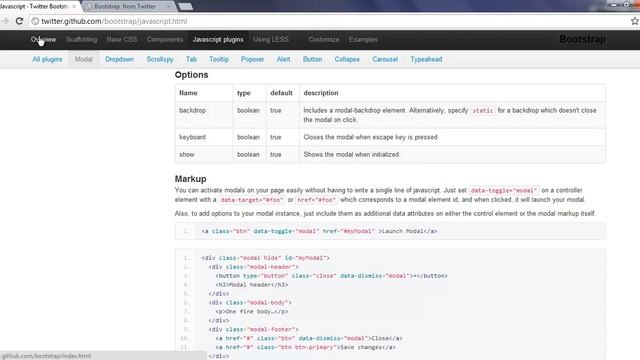Jump to the Typeahead plugin section
The image size is (640, 360).
tap(426, 59)
